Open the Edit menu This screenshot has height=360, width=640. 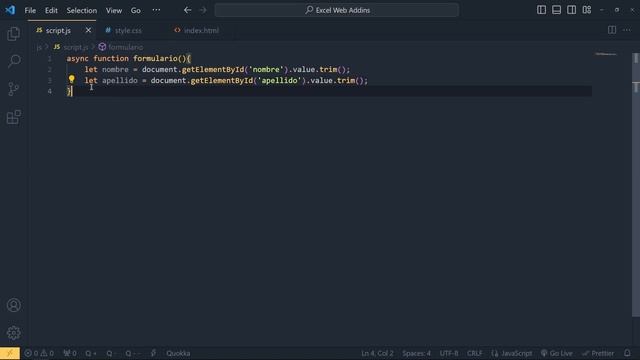pos(51,10)
